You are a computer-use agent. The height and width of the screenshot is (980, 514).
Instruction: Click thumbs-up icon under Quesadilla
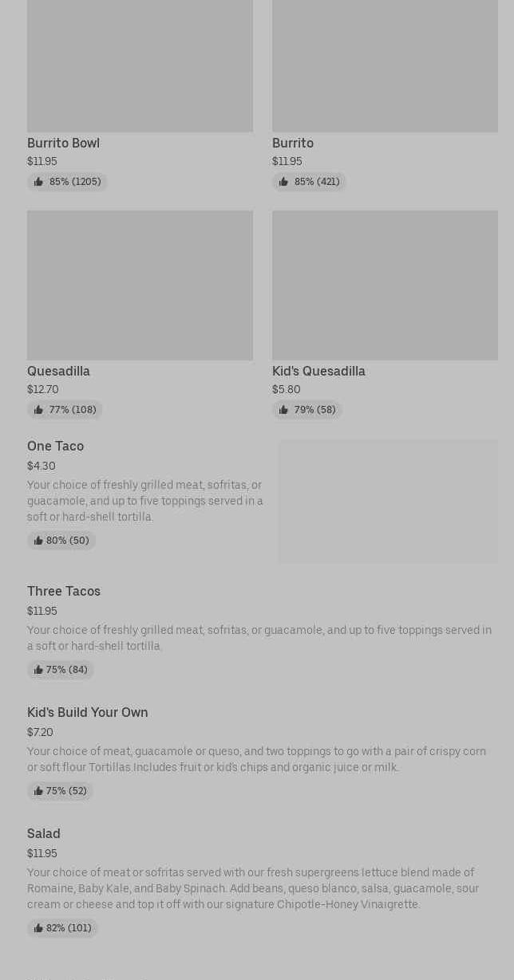[x=38, y=410]
